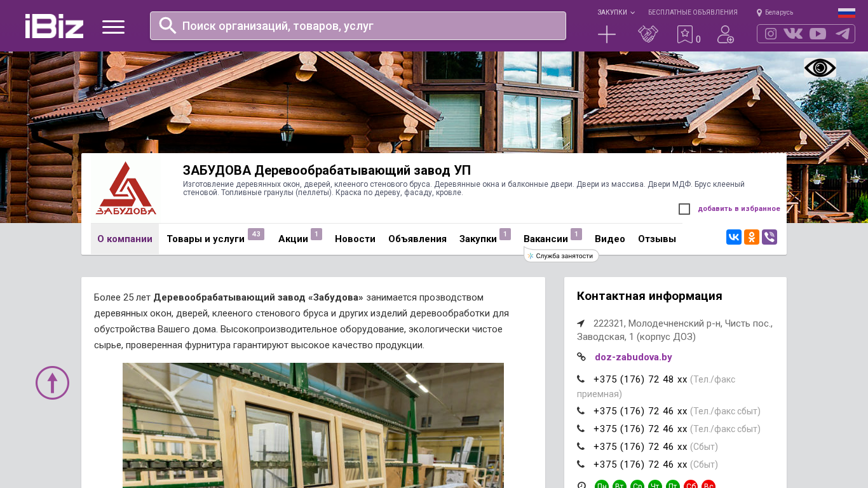
Task: Click the 'Служба занятости' badge
Action: pos(562,255)
